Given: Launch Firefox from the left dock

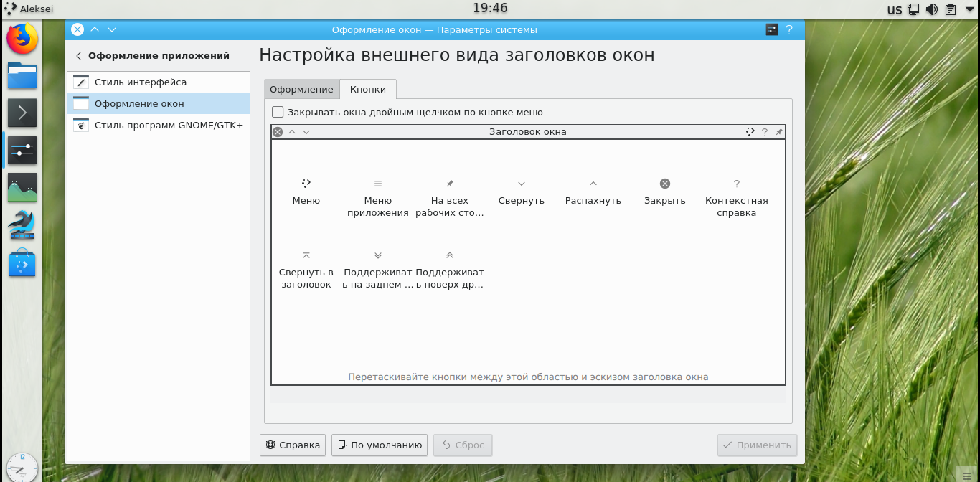Looking at the screenshot, I should (22, 39).
